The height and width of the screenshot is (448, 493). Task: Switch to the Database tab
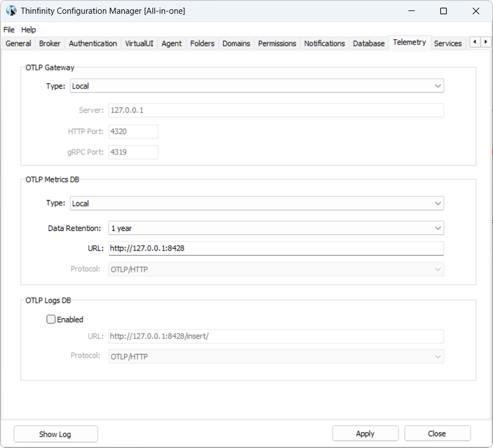tap(368, 43)
